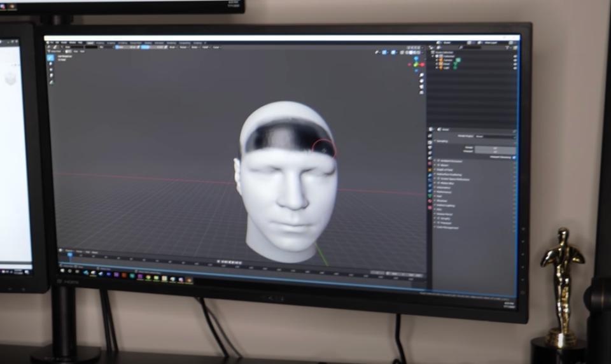The width and height of the screenshot is (611, 364).
Task: Hide the Camera using its eye icon
Action: tap(514, 60)
